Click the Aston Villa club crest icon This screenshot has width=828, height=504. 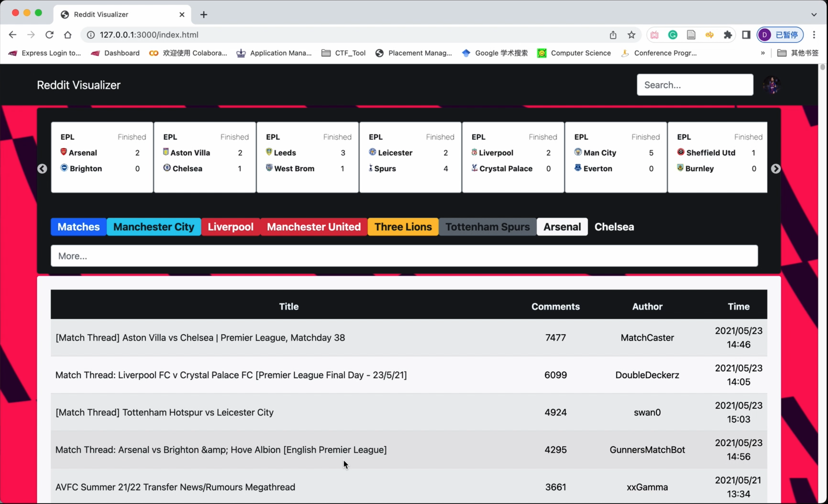[x=166, y=152]
